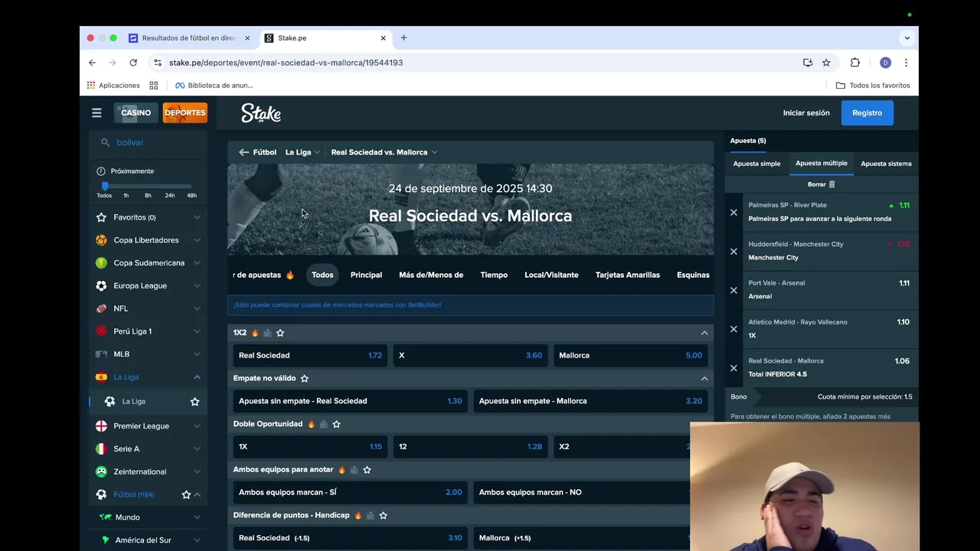This screenshot has height=551, width=980.
Task: Open the Chrome tab search dropdown
Action: 907,37
